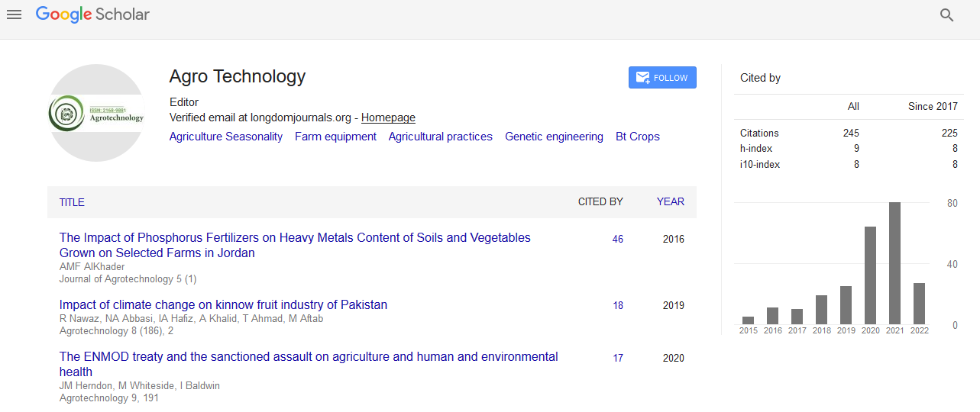Image resolution: width=980 pixels, height=412 pixels.
Task: Click 'Agrotechnology 9, 191' text
Action: point(109,398)
